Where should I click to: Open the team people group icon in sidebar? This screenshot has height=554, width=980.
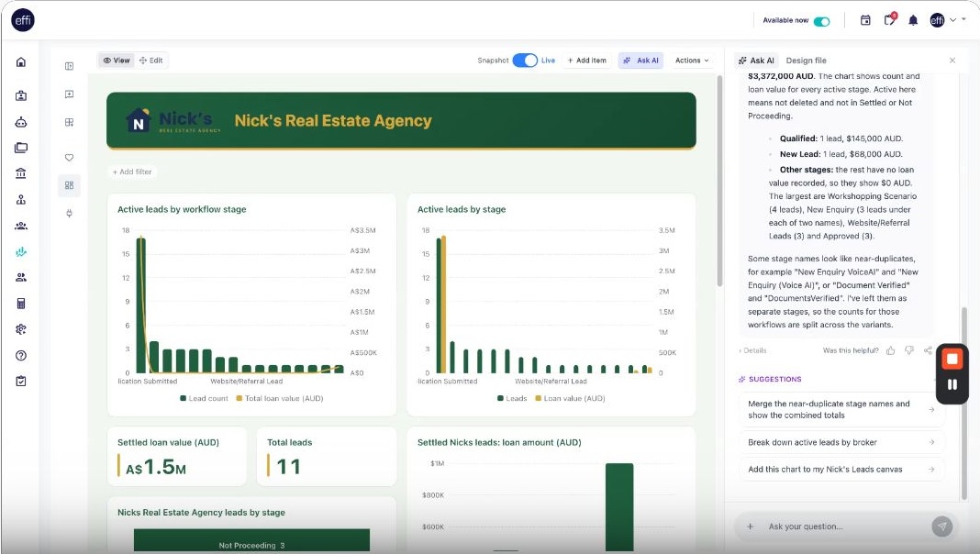20,226
